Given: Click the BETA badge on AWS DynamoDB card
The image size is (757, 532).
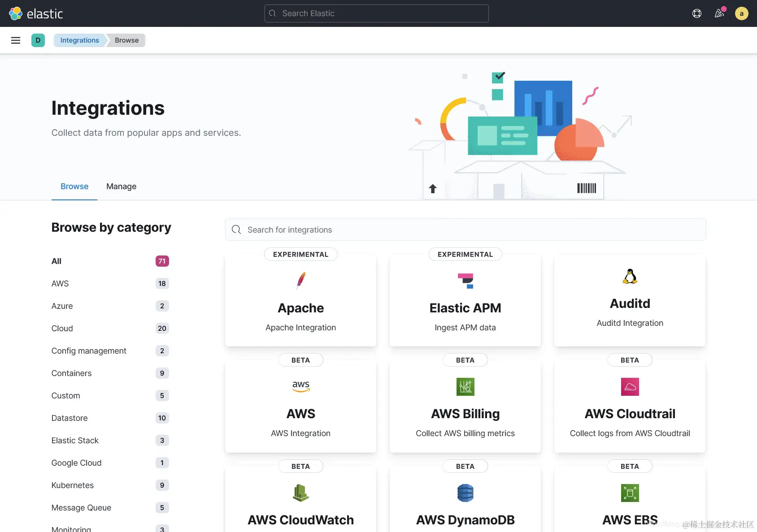Looking at the screenshot, I should (x=466, y=466).
